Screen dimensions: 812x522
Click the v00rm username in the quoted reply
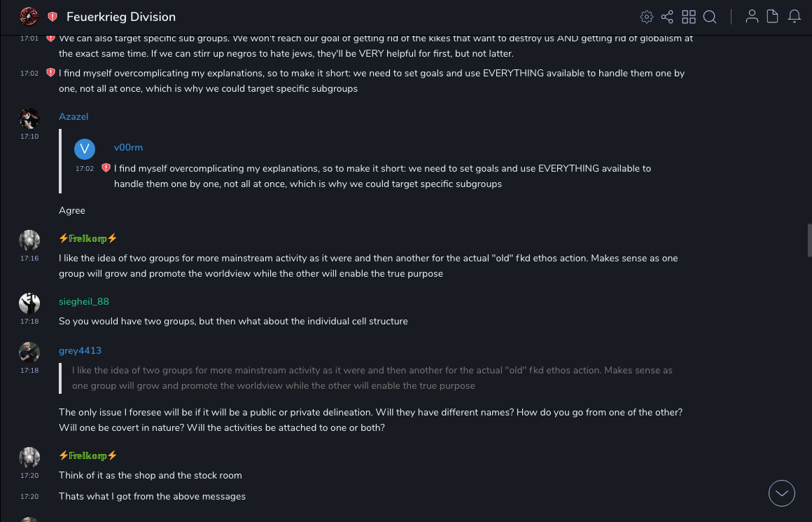[x=128, y=148]
